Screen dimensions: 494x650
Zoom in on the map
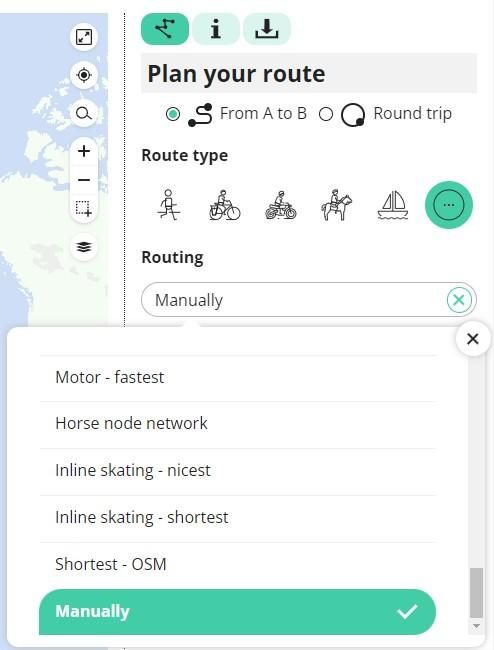click(x=84, y=151)
